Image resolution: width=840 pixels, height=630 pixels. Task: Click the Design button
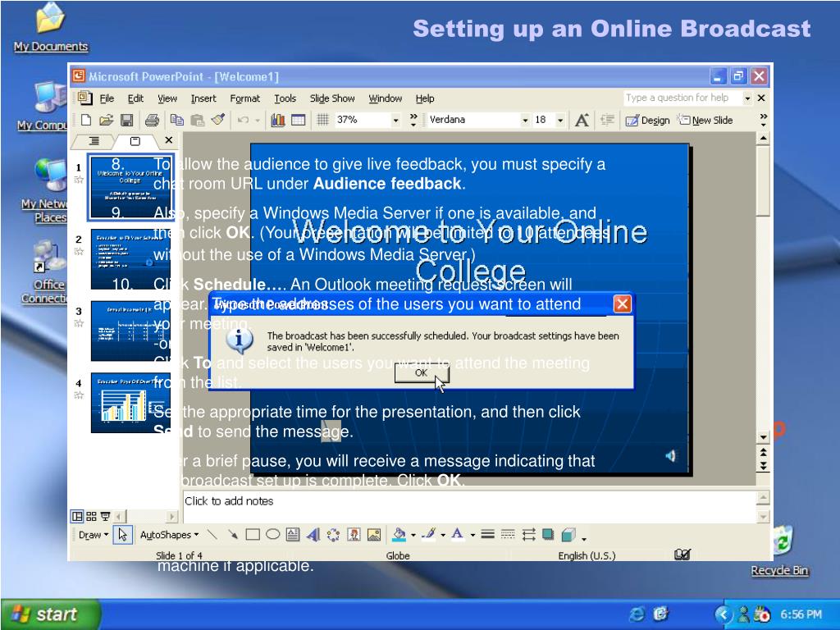[648, 120]
